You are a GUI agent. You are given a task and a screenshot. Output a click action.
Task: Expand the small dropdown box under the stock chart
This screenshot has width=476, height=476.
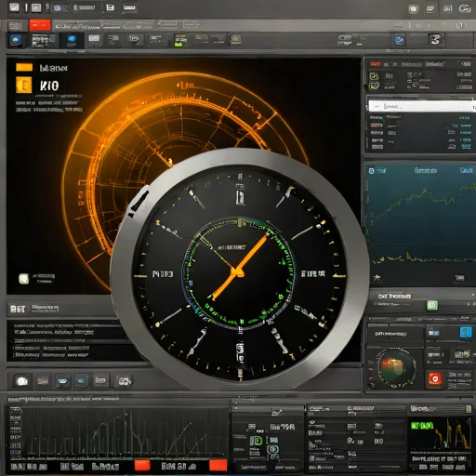coord(459,278)
